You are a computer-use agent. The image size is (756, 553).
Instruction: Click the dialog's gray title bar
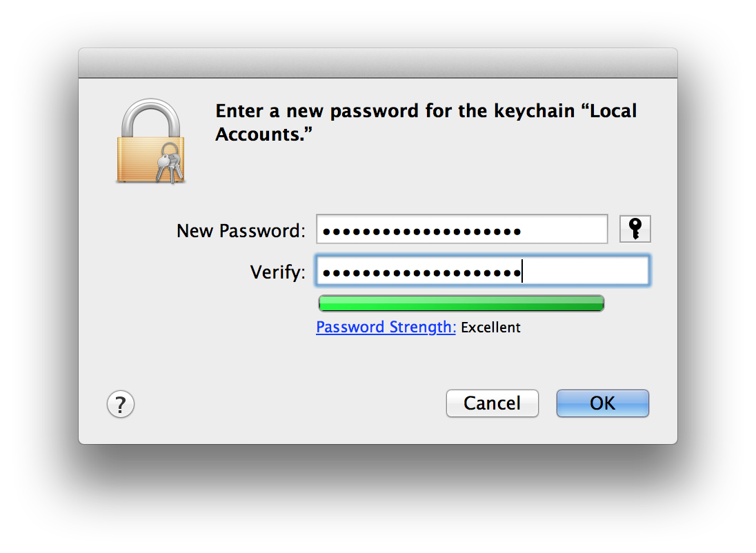377,63
